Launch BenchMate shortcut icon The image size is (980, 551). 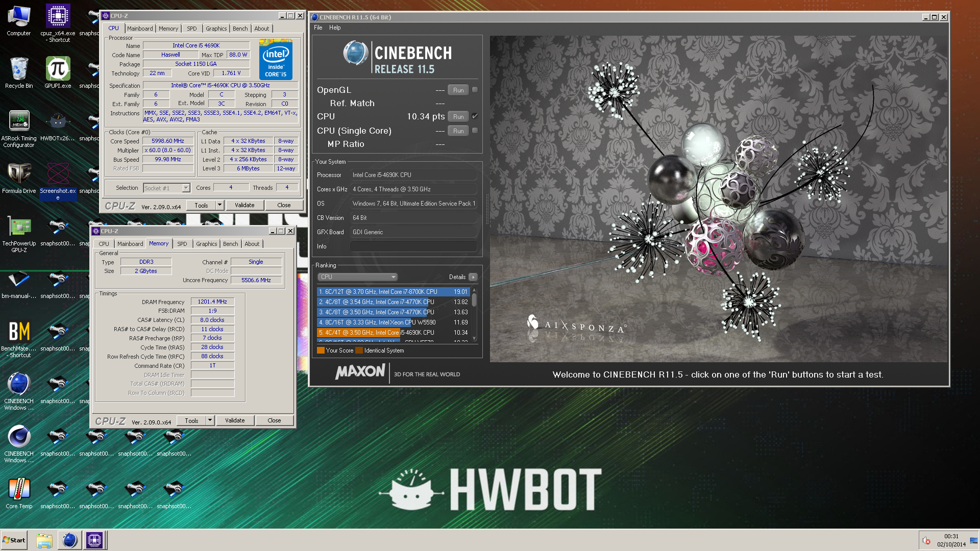19,339
